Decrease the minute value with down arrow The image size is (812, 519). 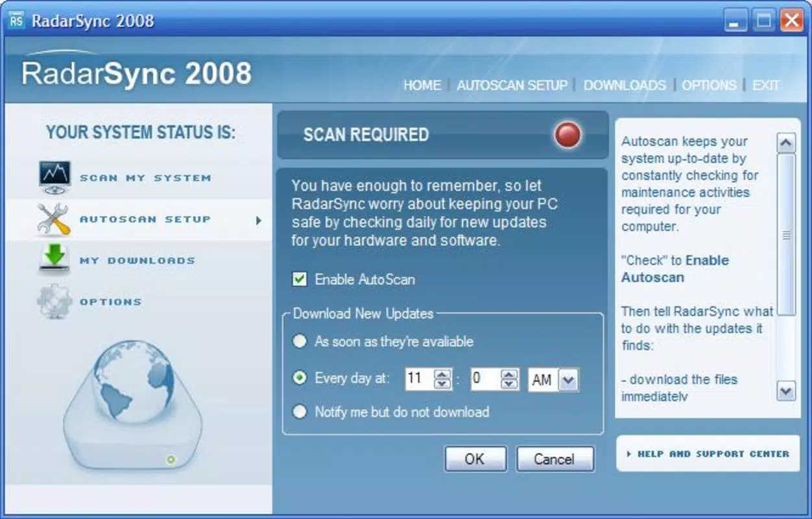[510, 385]
